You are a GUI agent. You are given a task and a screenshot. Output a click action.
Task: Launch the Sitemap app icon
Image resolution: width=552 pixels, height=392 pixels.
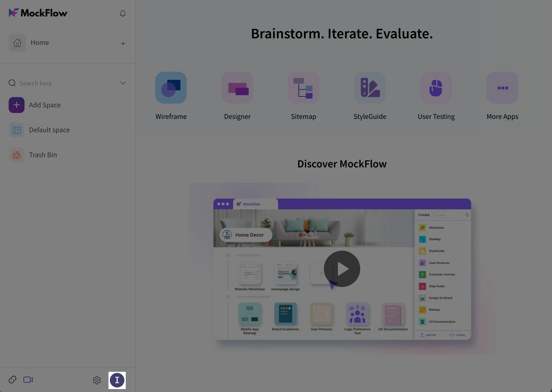coord(303,88)
